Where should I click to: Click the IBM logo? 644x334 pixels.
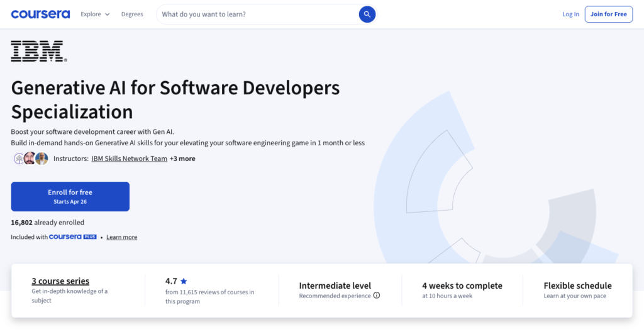coord(38,51)
